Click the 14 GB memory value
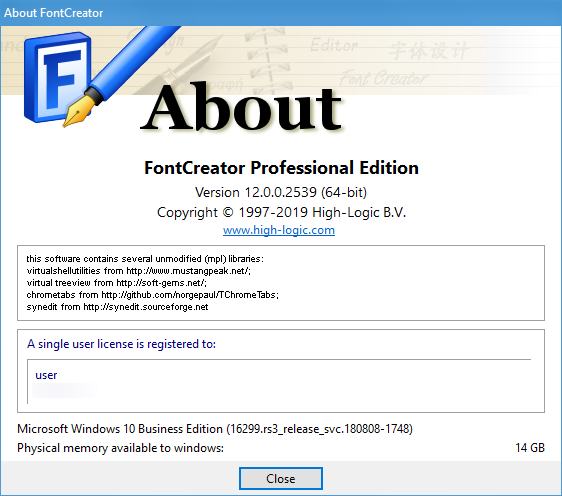 (530, 448)
